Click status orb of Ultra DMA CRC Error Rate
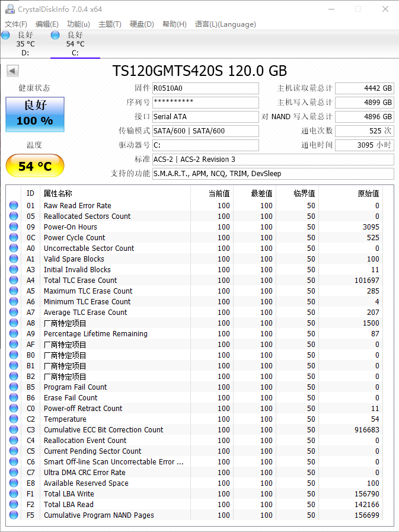The height and width of the screenshot is (532, 399). [x=14, y=472]
